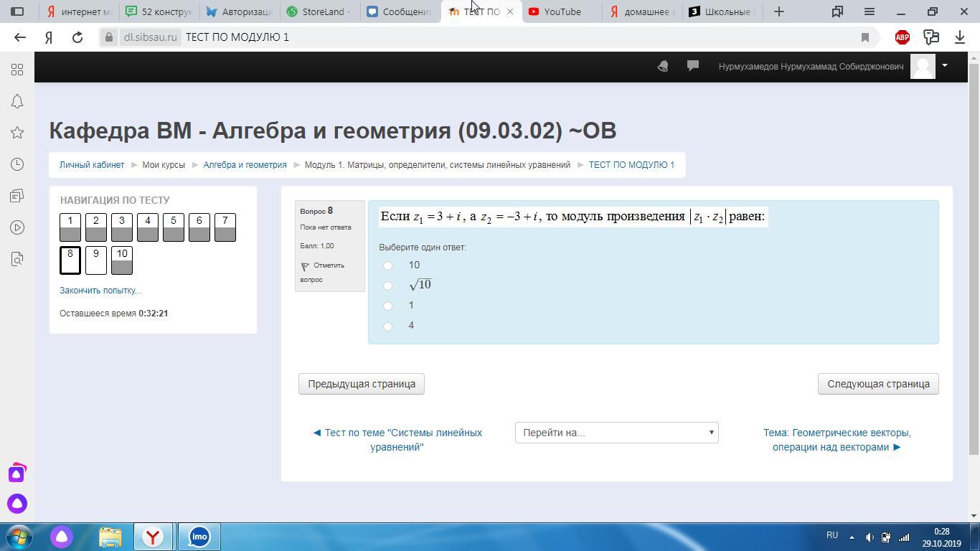980x551 pixels.
Task: Click the page vertical scrollbar
Action: pyautogui.click(x=974, y=258)
